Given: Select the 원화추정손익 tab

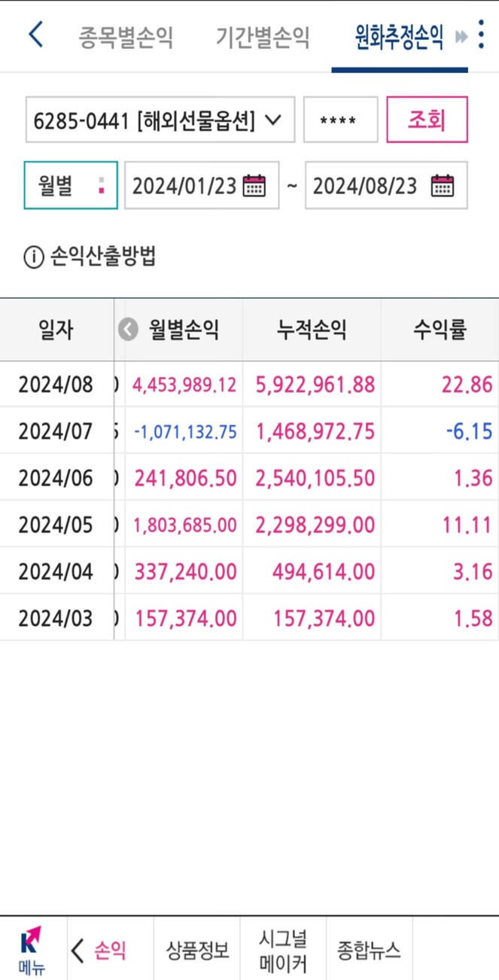Looking at the screenshot, I should pos(399,37).
